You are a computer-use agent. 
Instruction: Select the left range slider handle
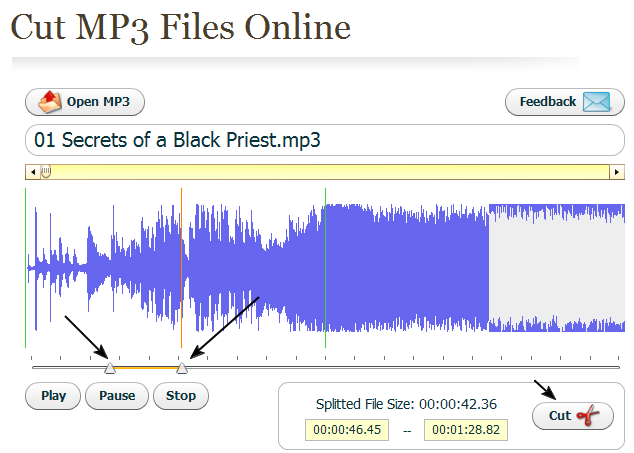[x=110, y=368]
